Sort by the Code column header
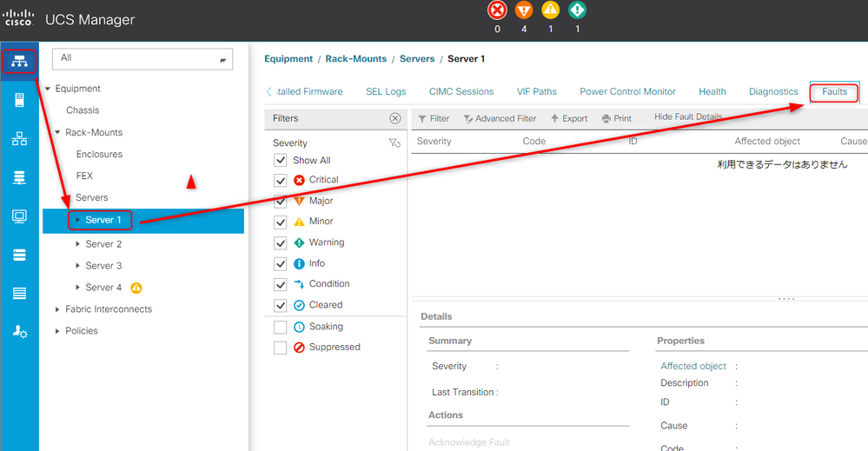 pos(534,141)
